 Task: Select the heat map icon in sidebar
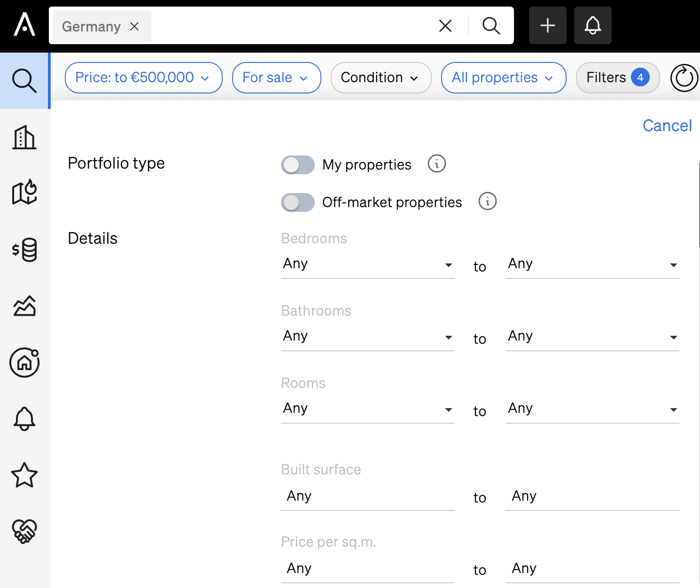(x=24, y=193)
